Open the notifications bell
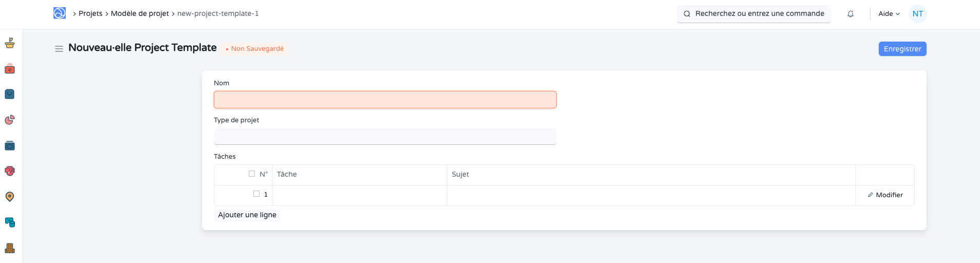 [850, 14]
